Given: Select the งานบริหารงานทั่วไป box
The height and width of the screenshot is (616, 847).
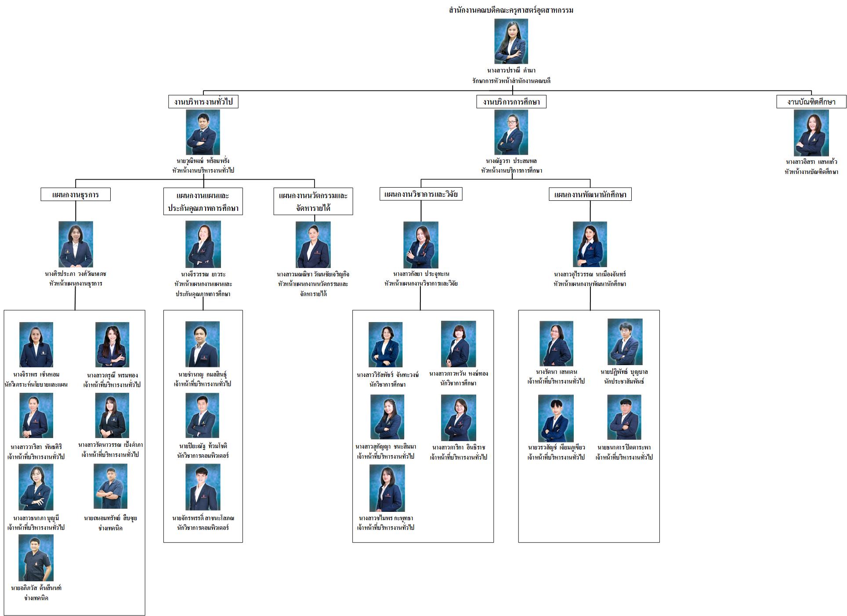Looking at the screenshot, I should click(x=203, y=102).
